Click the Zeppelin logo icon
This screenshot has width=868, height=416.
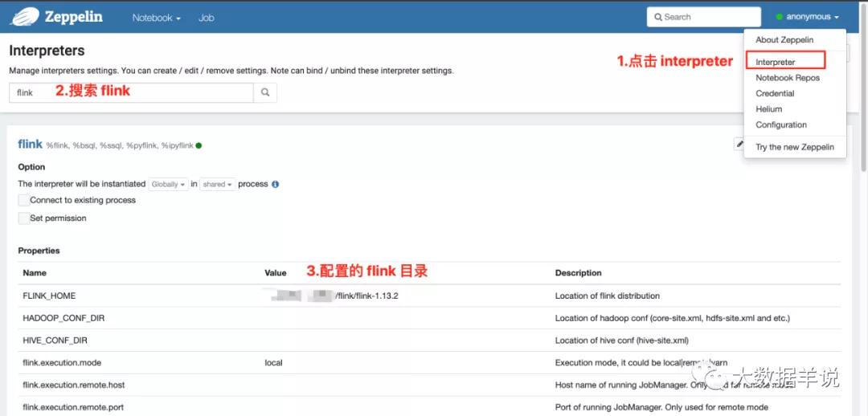point(25,17)
